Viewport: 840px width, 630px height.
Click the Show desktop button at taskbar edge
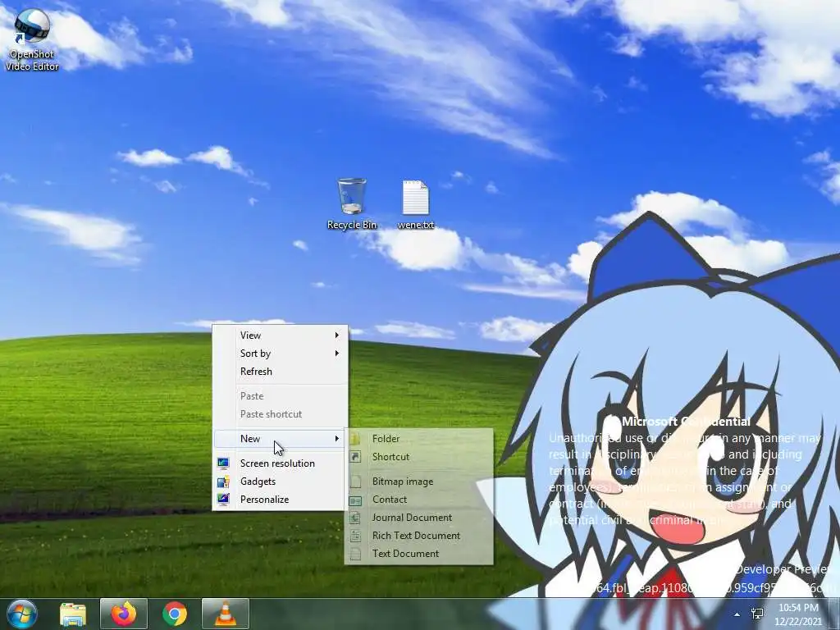[834, 614]
